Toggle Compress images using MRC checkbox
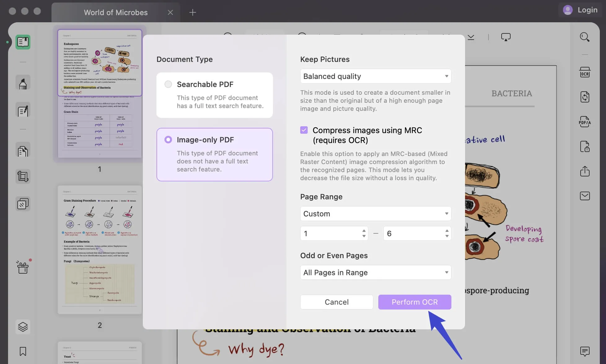 [x=304, y=130]
